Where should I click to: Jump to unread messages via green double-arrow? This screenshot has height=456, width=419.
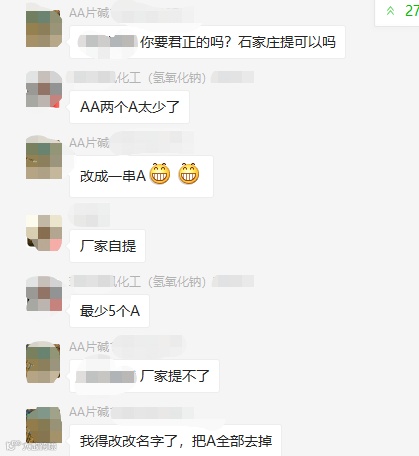390,11
